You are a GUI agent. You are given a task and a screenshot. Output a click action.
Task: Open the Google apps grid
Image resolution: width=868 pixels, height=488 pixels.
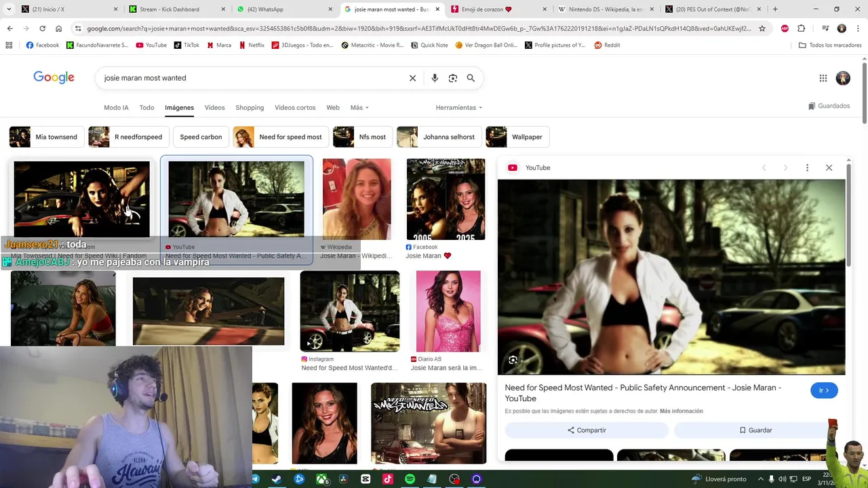(x=823, y=78)
